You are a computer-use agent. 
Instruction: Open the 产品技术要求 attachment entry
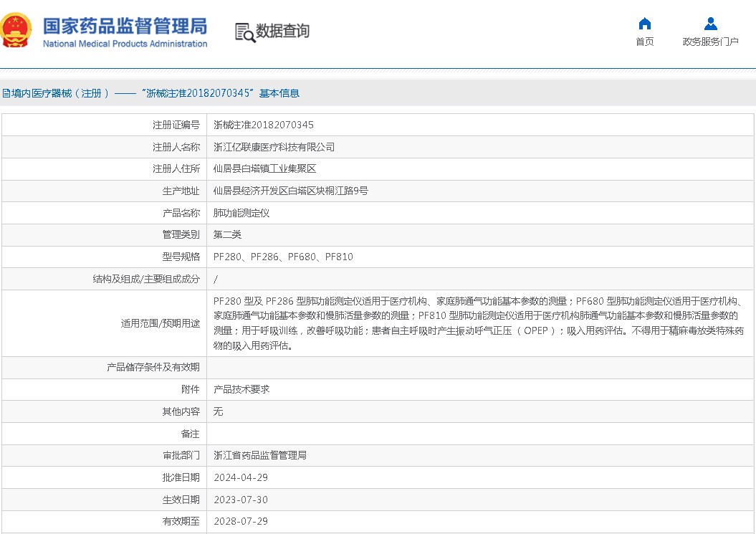(x=241, y=389)
